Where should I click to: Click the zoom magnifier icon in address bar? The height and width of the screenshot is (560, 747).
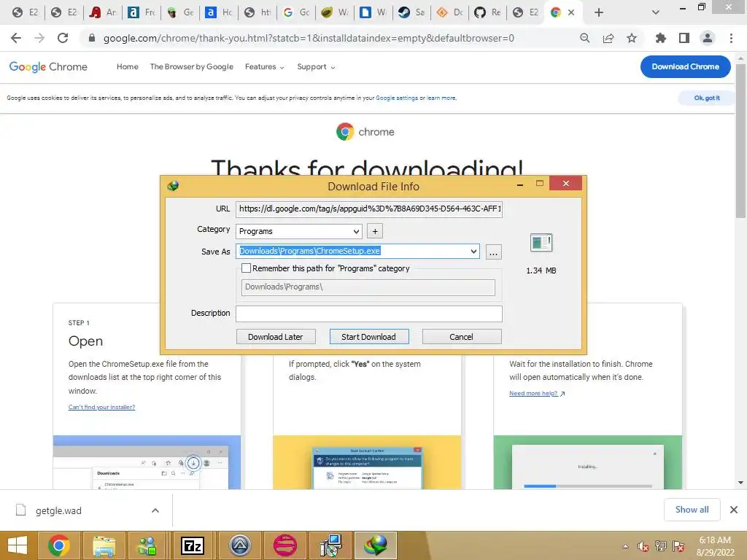coord(584,38)
